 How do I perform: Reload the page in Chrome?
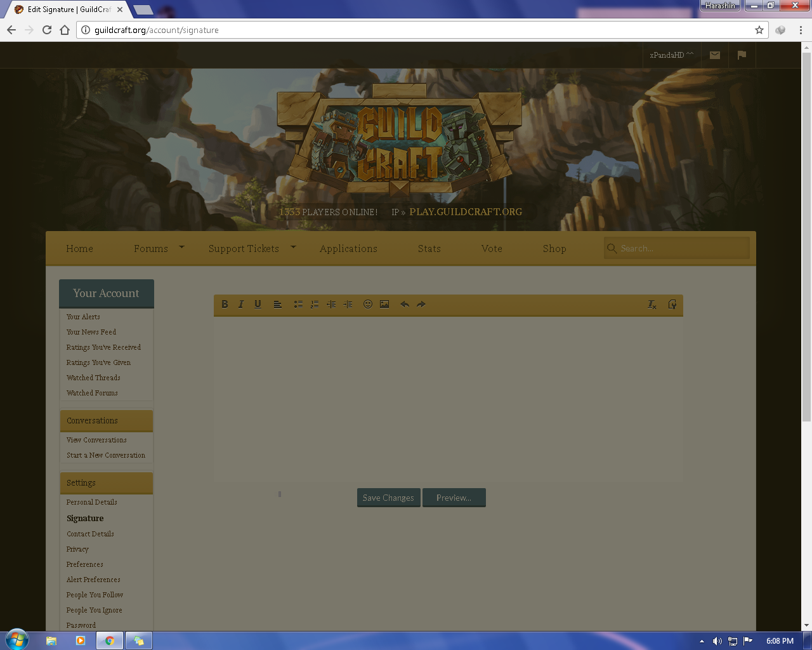point(47,30)
